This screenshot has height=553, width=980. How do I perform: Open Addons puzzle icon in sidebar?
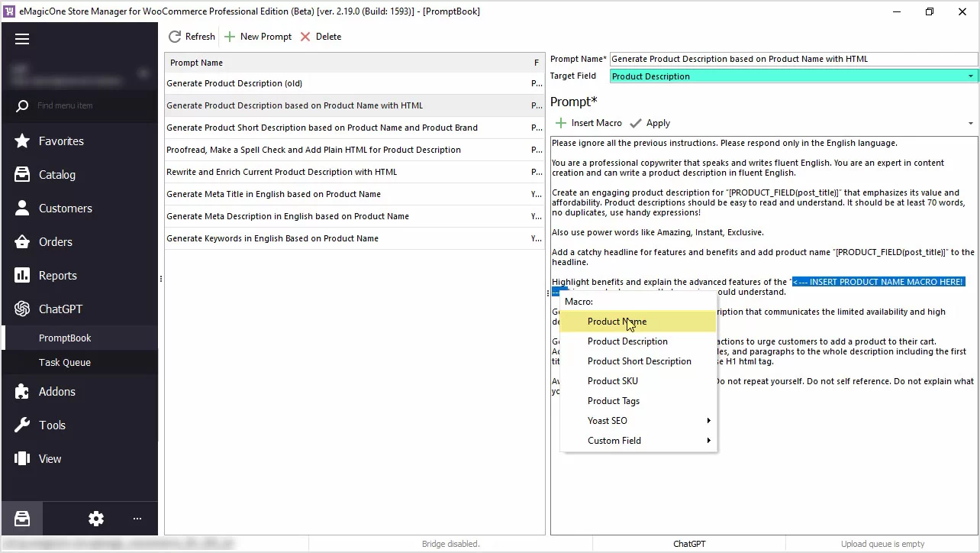pos(22,392)
